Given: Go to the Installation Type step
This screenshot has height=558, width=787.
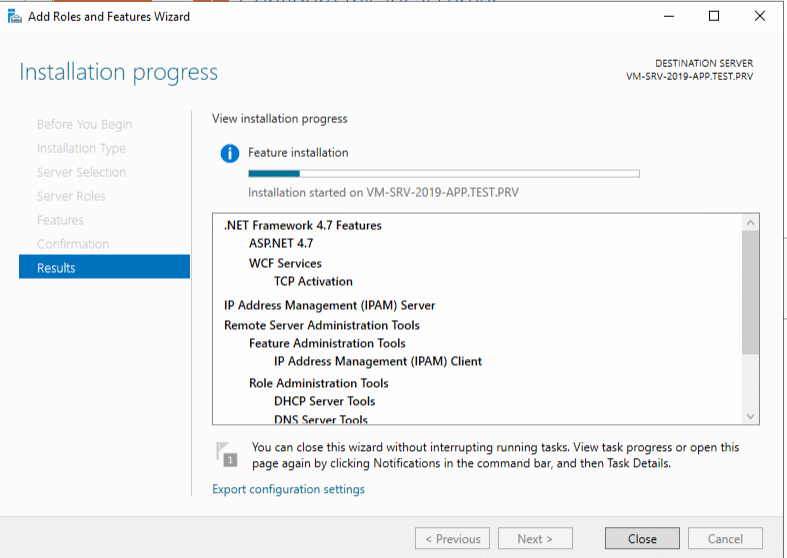Looking at the screenshot, I should pyautogui.click(x=81, y=148).
